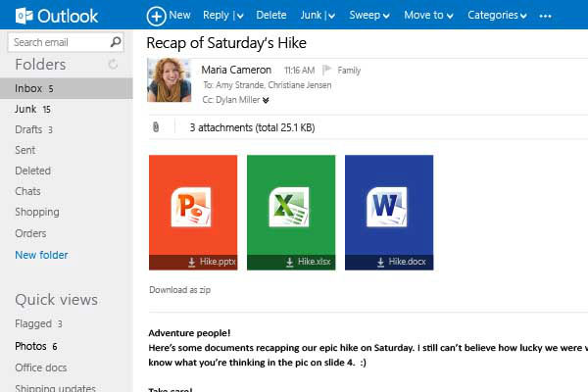Click Delete in the toolbar

pyautogui.click(x=270, y=16)
